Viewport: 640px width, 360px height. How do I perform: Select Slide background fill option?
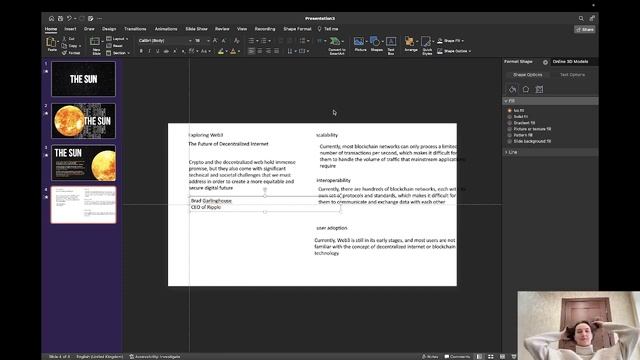[509, 141]
